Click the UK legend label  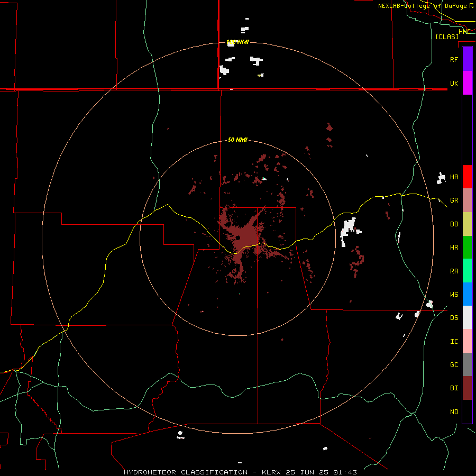click(x=454, y=83)
